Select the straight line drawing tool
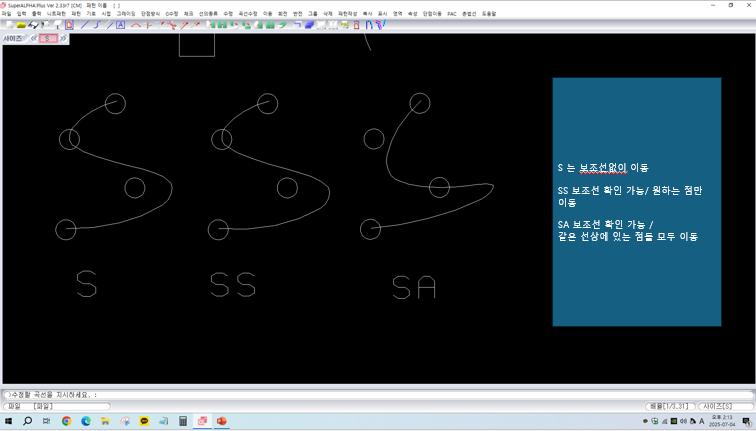The image size is (756, 431). click(x=85, y=25)
